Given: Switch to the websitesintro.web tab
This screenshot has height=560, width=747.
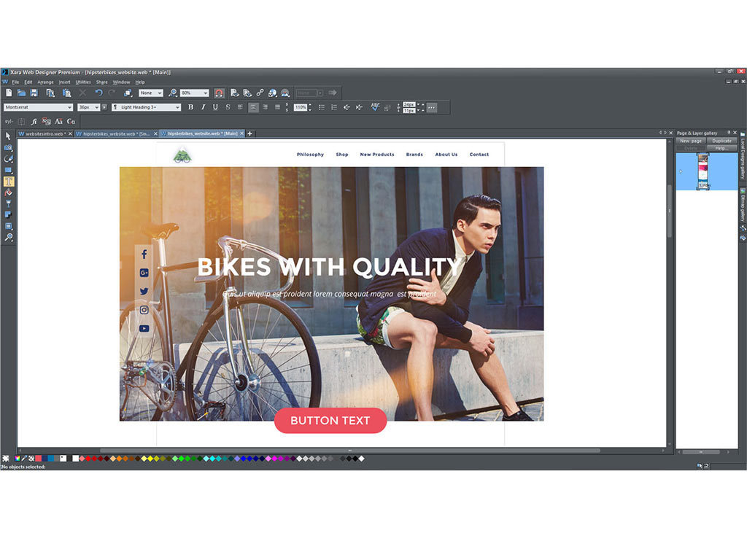Looking at the screenshot, I should 44,134.
